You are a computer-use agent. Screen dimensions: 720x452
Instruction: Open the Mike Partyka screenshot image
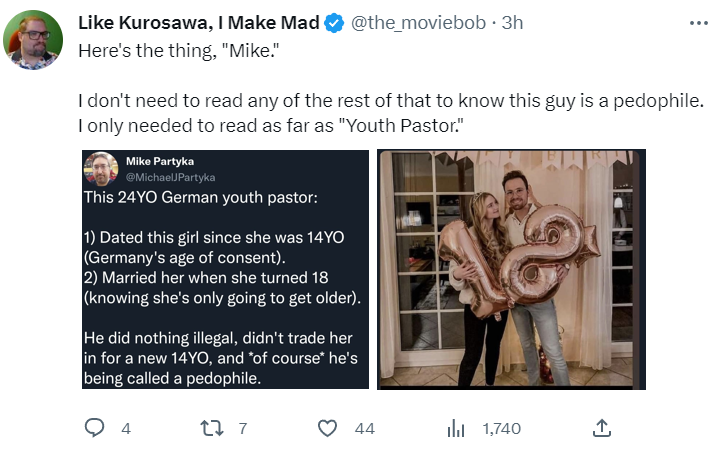point(225,270)
